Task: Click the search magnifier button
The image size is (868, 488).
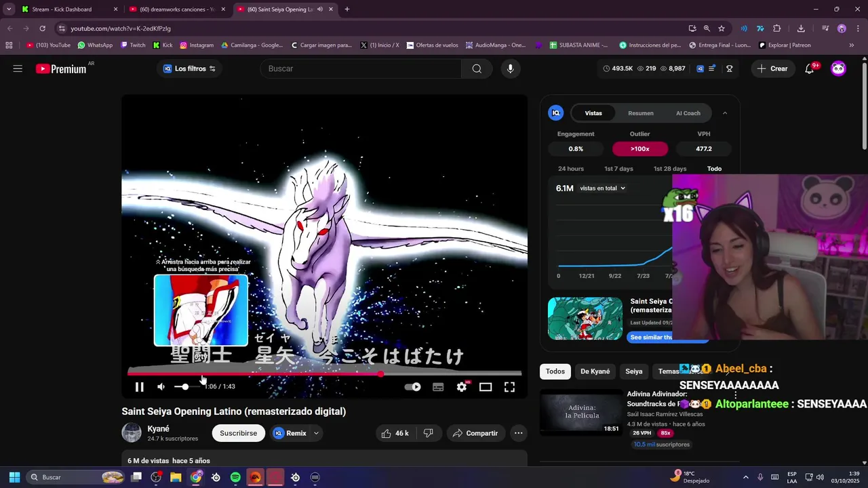Action: [x=477, y=68]
